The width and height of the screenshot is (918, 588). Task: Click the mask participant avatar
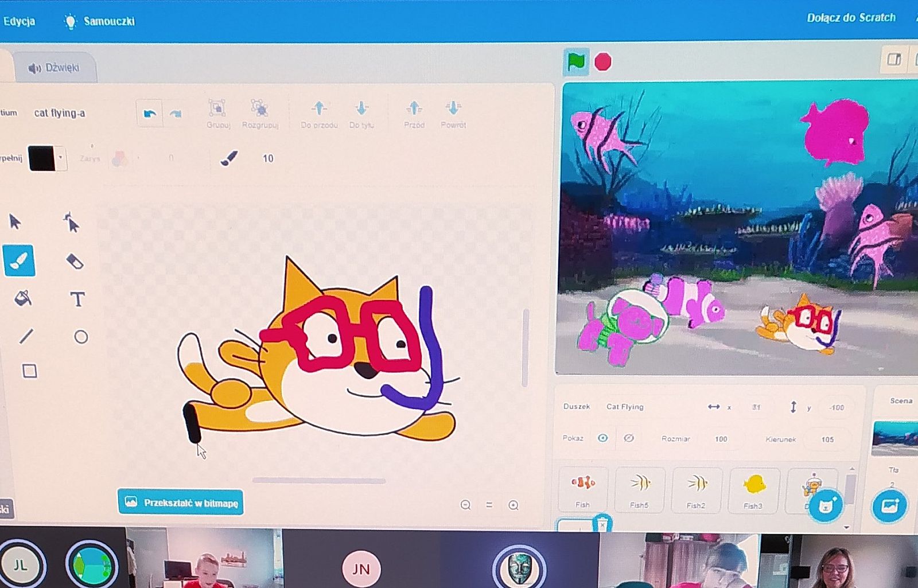520,567
